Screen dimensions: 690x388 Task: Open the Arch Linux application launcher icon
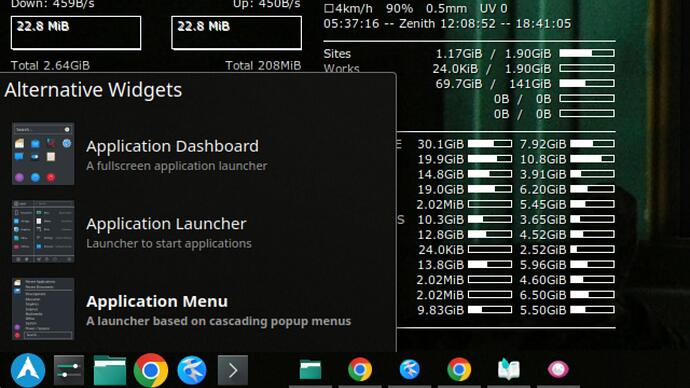(x=28, y=370)
